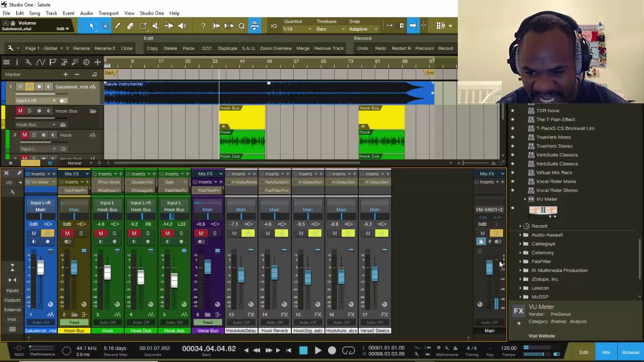This screenshot has width=644, height=362.
Task: Add a marker with the plus icon
Action: 65,74
